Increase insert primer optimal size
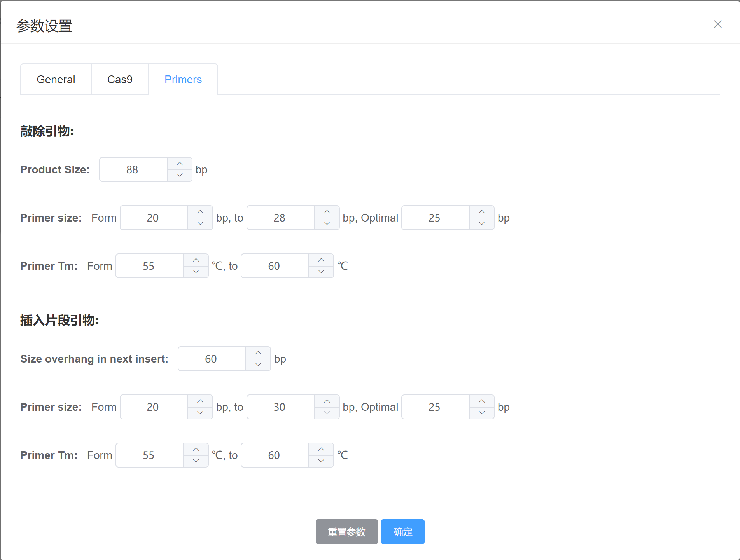This screenshot has height=560, width=740. 482,401
